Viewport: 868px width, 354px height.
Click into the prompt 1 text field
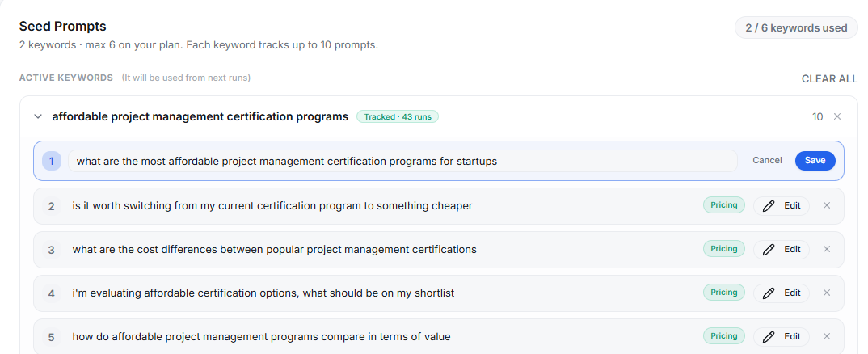click(402, 161)
